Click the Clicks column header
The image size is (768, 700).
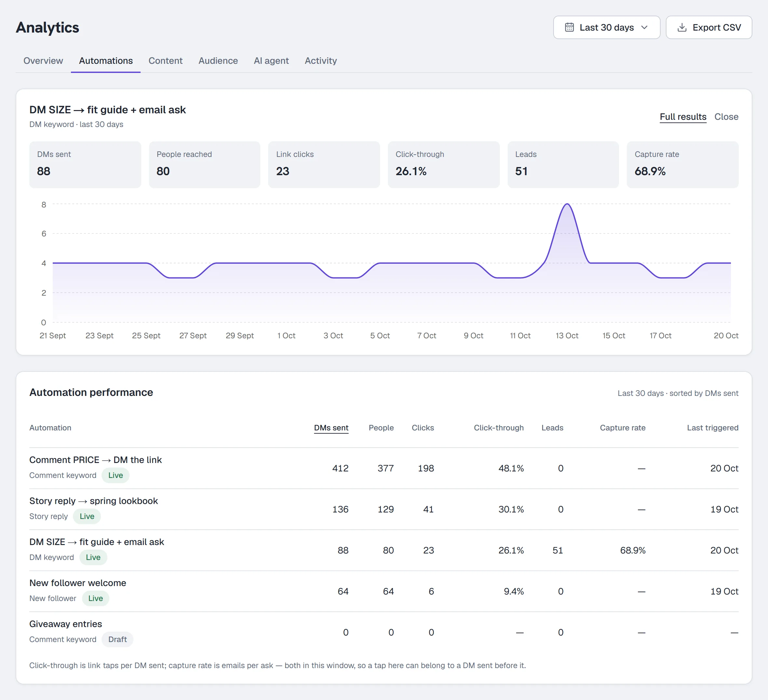(x=422, y=427)
